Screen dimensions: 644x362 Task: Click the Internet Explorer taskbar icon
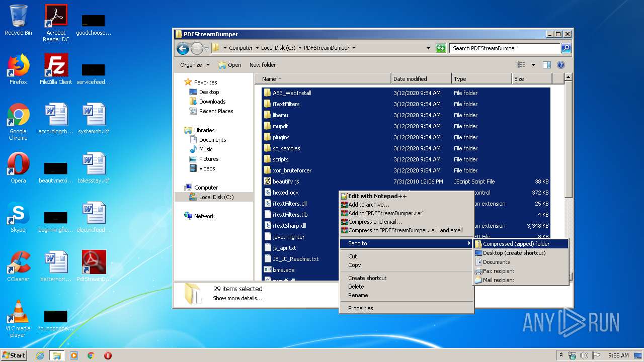click(40, 355)
